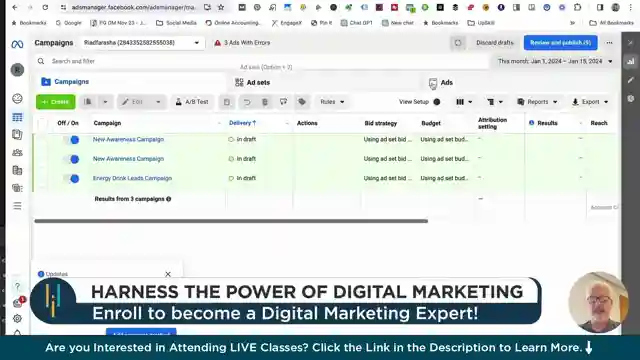Open the Rules dropdown

pos(332,102)
